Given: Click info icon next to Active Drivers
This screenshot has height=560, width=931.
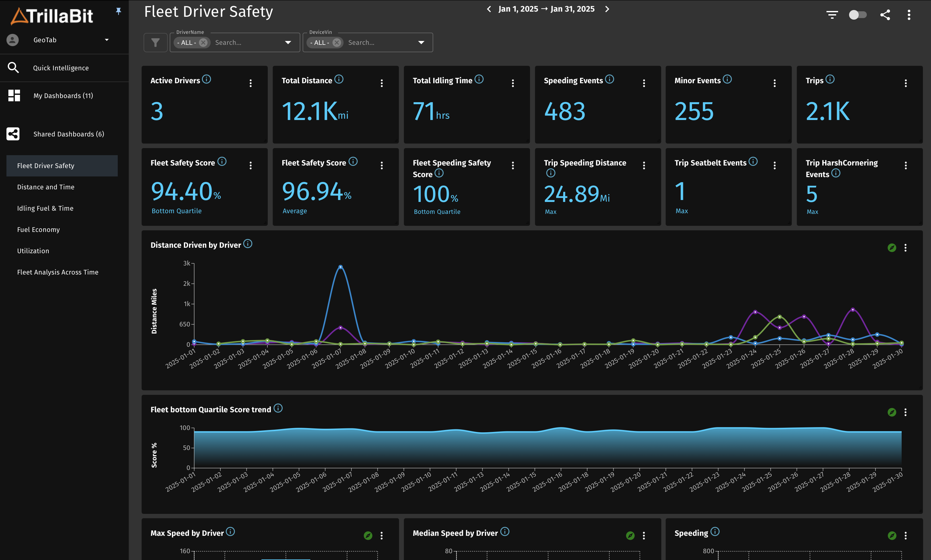Looking at the screenshot, I should pyautogui.click(x=206, y=79).
